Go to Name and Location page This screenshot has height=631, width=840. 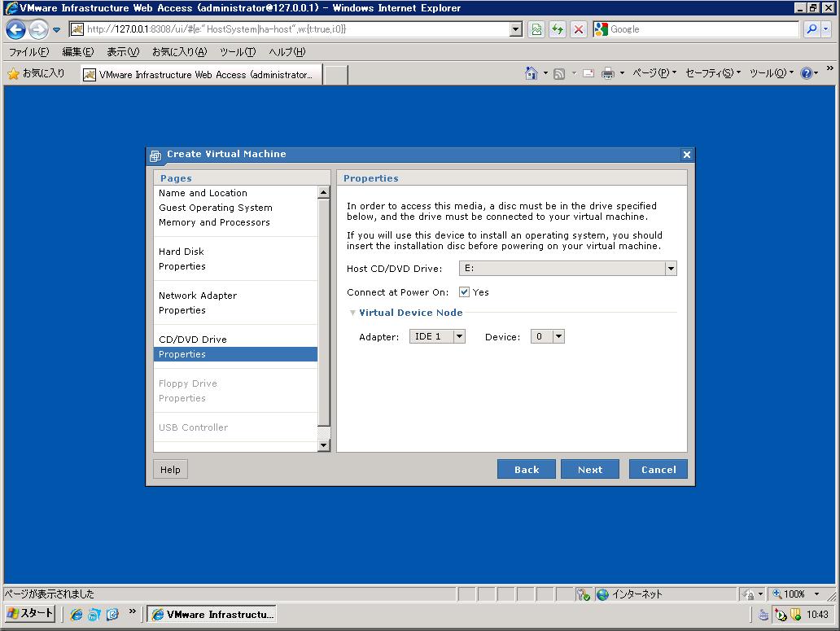coord(203,193)
